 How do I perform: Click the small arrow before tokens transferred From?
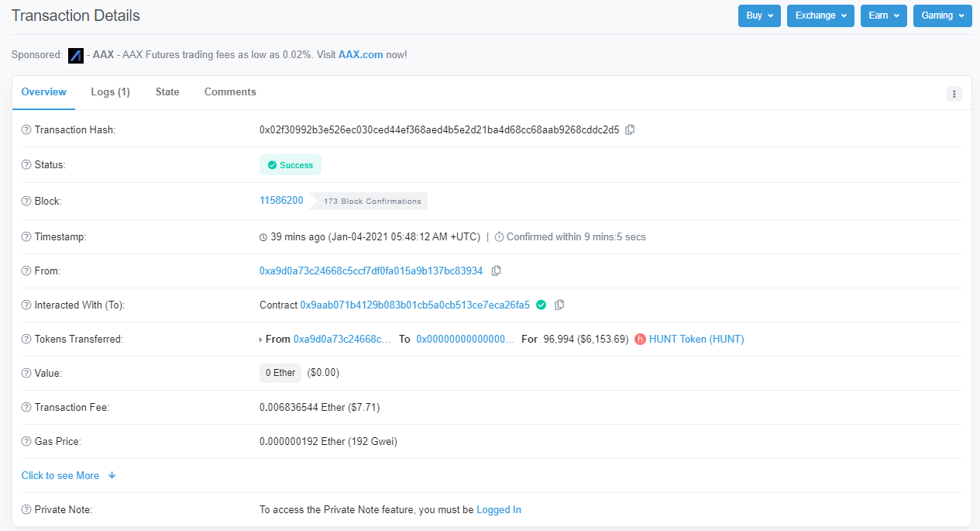tap(260, 340)
